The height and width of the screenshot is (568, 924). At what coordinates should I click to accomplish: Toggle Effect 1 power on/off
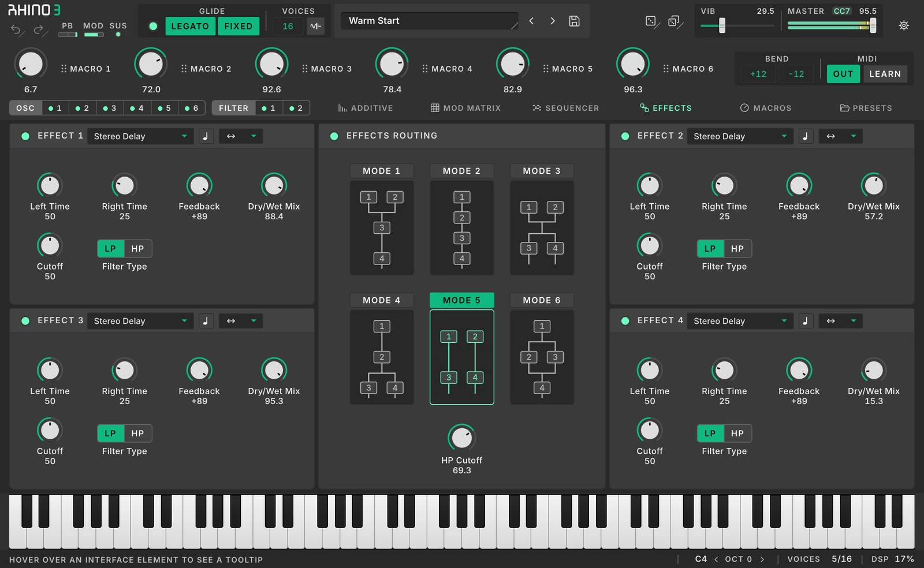[25, 136]
